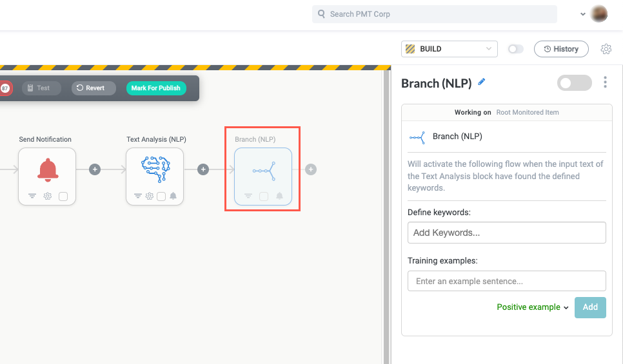Screen dimensions: 623x364
Task: Toggle the small switch beside BUILD dropdown
Action: point(515,49)
